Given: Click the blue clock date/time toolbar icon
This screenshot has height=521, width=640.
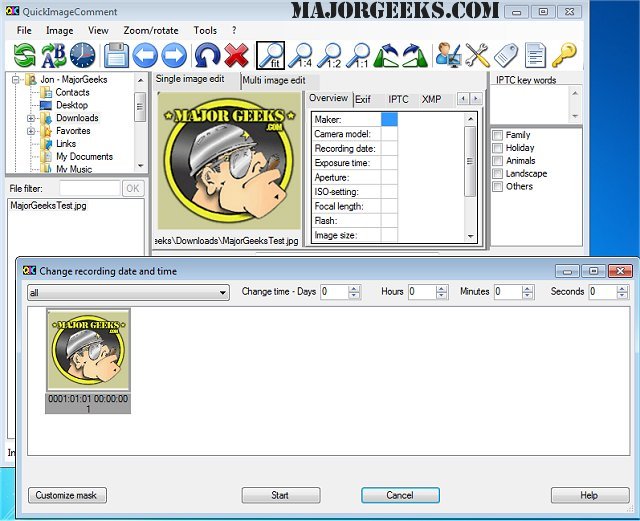Looking at the screenshot, I should point(83,55).
